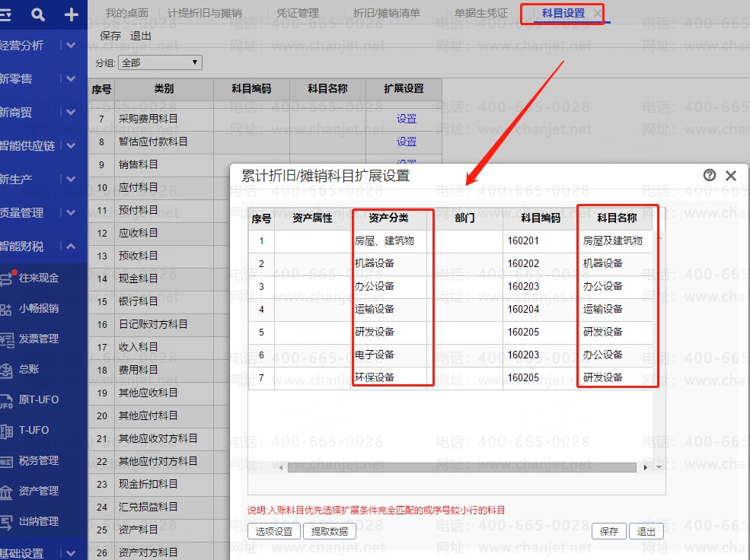The image size is (750, 560).
Task: Click the 选项设置 button in dialog
Action: [274, 531]
